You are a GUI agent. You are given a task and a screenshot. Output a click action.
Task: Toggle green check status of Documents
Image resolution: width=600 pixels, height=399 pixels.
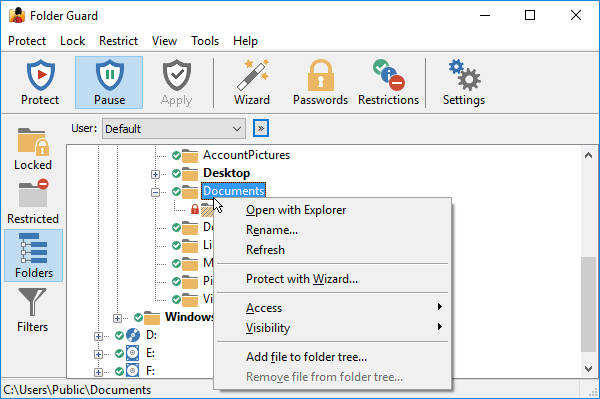[x=176, y=191]
